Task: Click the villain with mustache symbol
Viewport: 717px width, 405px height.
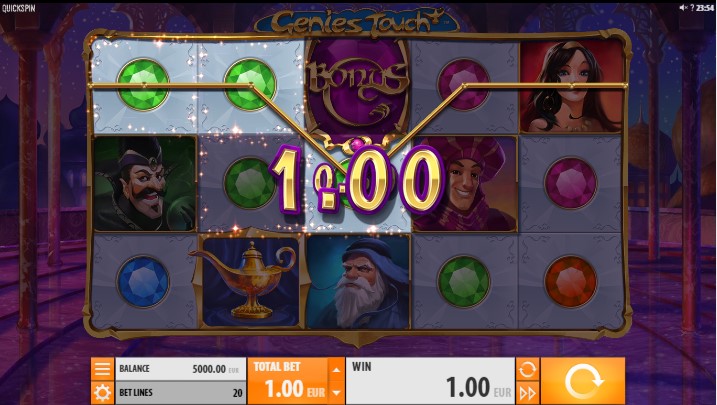Action: tap(144, 183)
